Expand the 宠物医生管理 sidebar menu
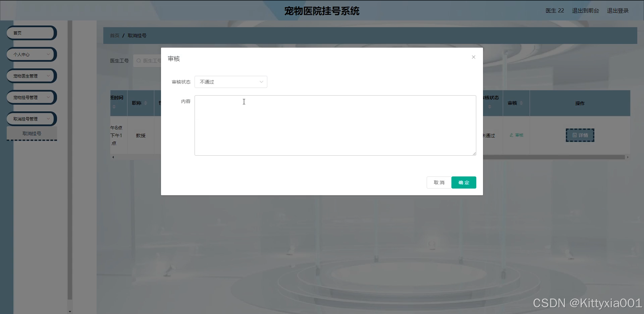The height and width of the screenshot is (314, 644). [x=31, y=76]
